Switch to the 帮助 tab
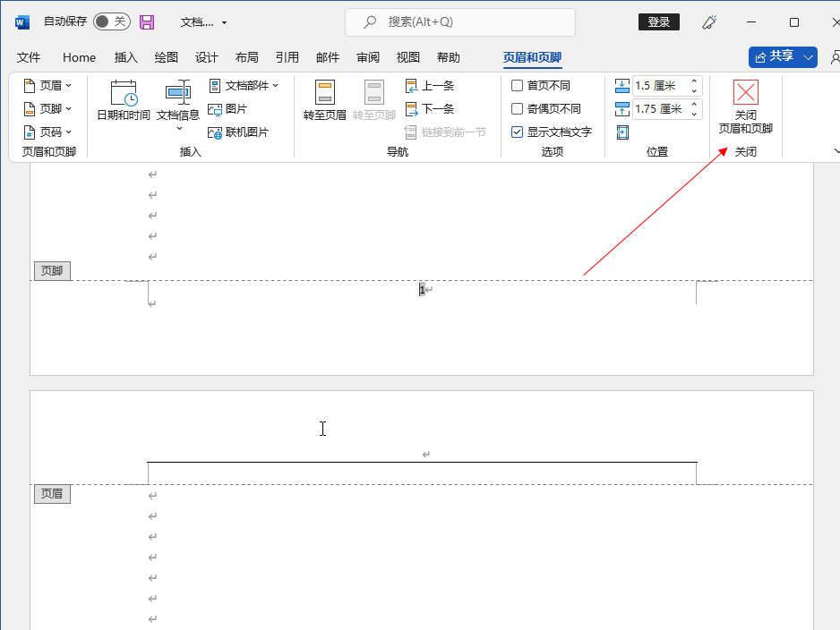 click(x=449, y=57)
